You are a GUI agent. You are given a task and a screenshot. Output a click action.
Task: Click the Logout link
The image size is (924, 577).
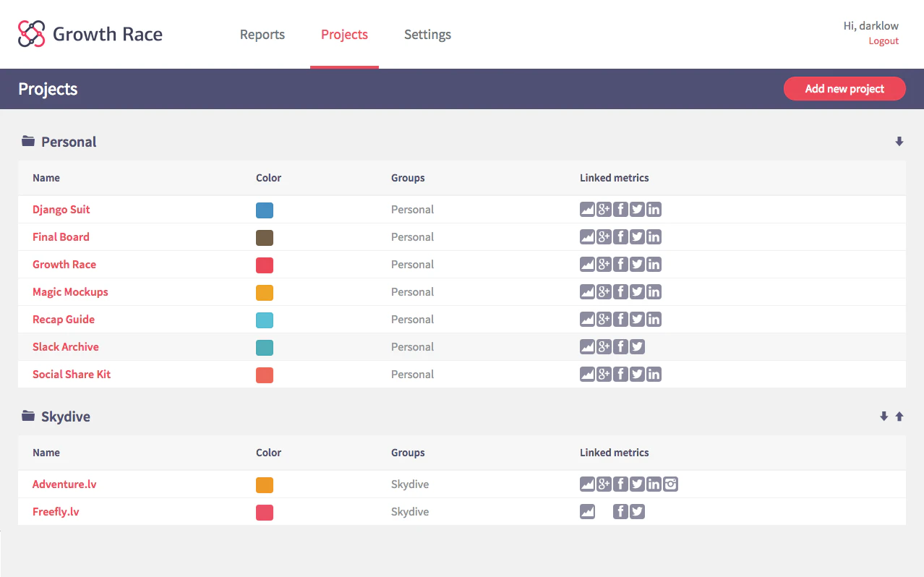click(883, 40)
